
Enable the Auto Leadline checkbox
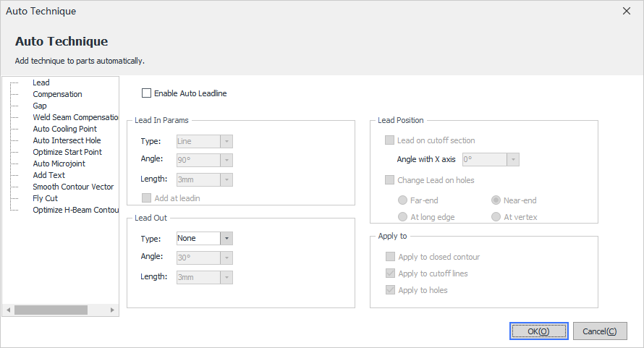click(x=147, y=93)
